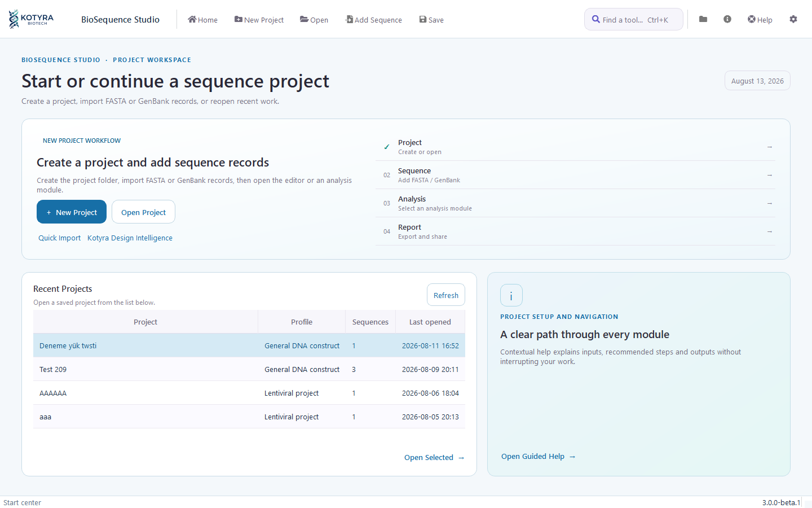Click the PROJECT WORKSPACE breadcrumb

pos(152,60)
